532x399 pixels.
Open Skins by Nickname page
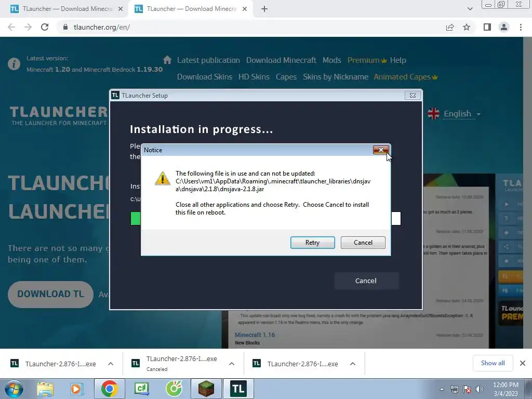(x=336, y=77)
